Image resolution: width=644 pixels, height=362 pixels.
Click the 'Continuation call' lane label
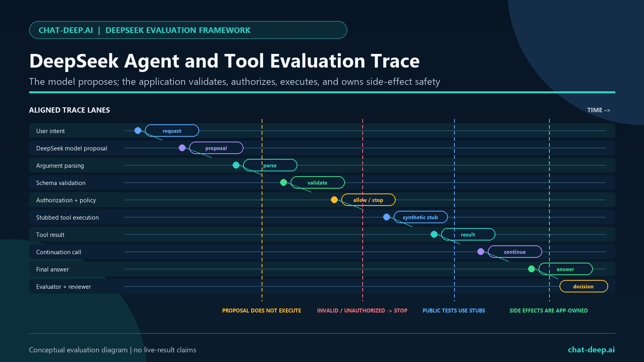[59, 252]
